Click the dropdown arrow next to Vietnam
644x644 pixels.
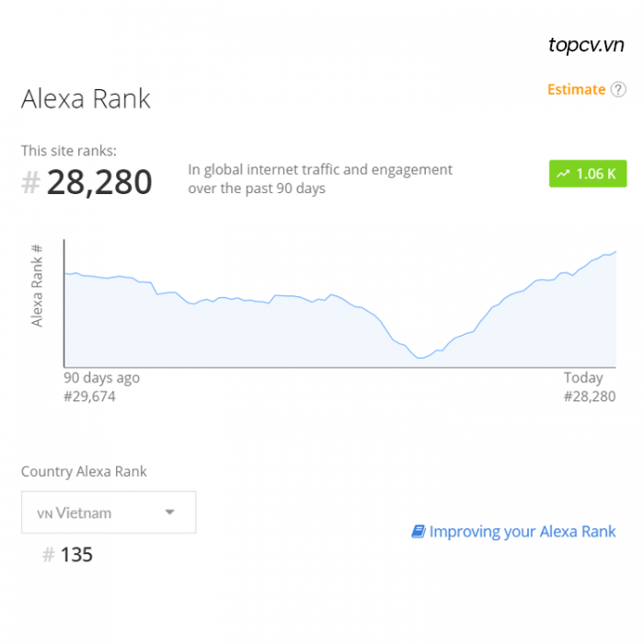tap(169, 512)
